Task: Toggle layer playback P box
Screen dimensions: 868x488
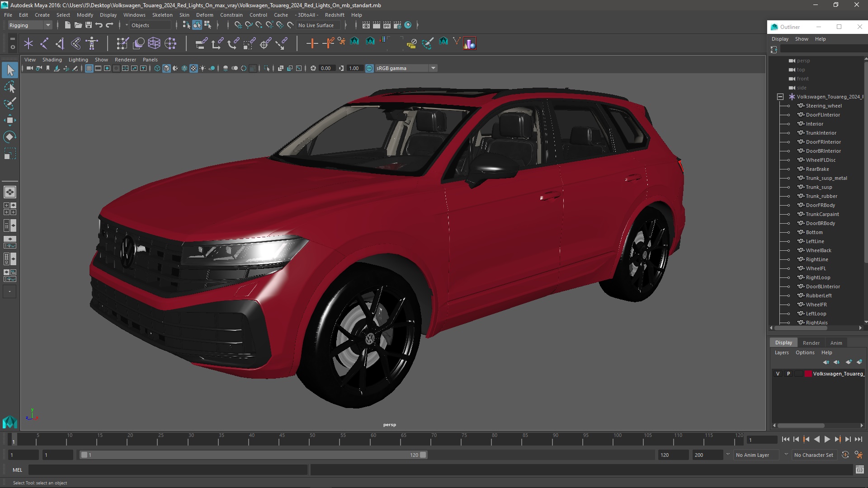Action: click(x=788, y=374)
